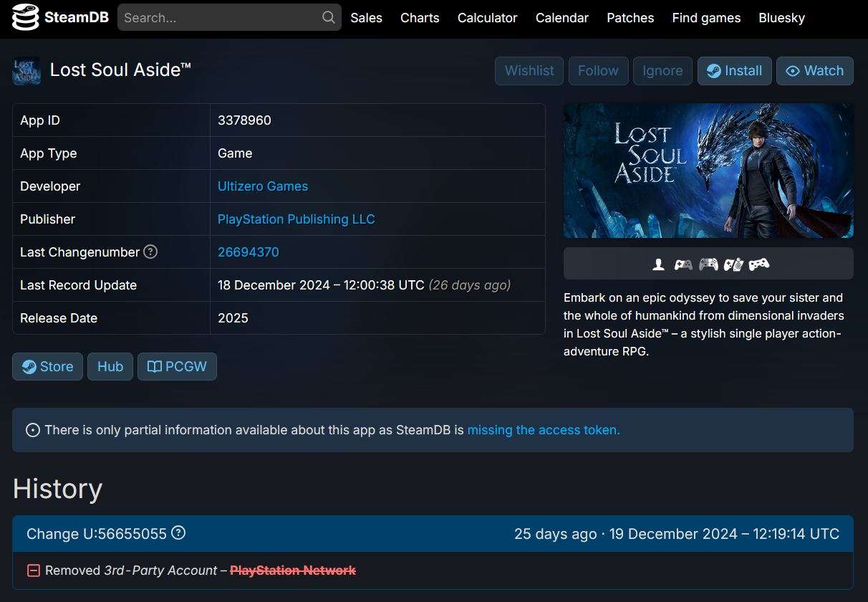This screenshot has width=868, height=602.
Task: Click the single-player person icon
Action: [x=658, y=264]
